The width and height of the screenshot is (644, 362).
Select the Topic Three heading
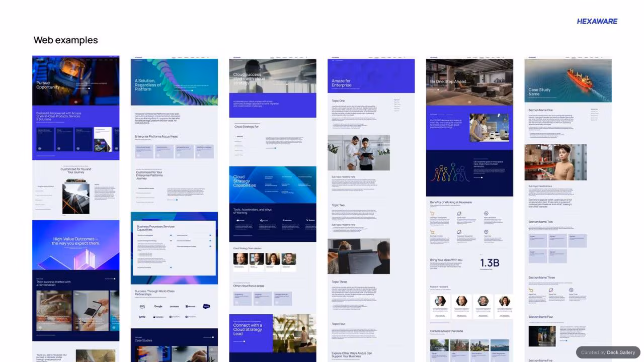tap(339, 282)
